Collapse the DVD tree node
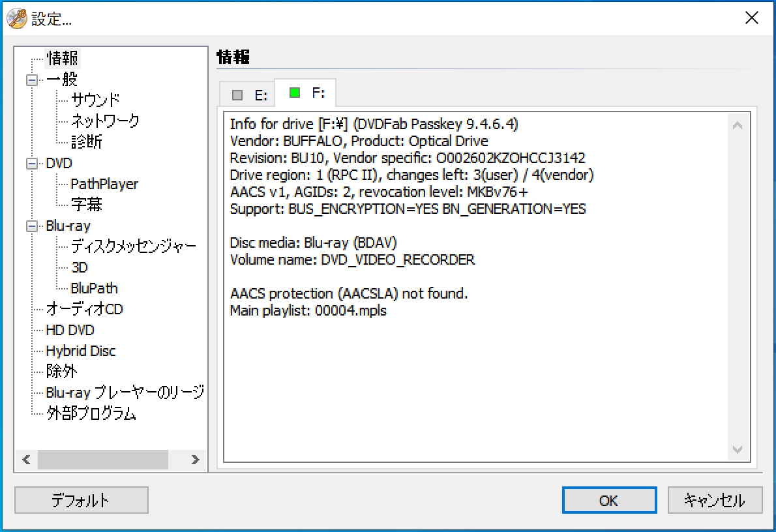Screen dimensions: 776x532 click(x=32, y=163)
